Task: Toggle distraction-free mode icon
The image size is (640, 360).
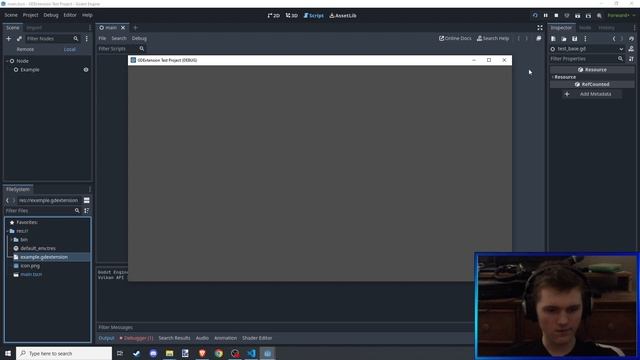Action: click(x=540, y=28)
